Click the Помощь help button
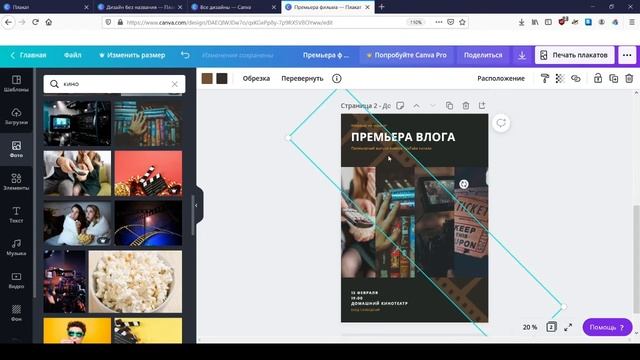The height and width of the screenshot is (360, 640). (x=607, y=327)
